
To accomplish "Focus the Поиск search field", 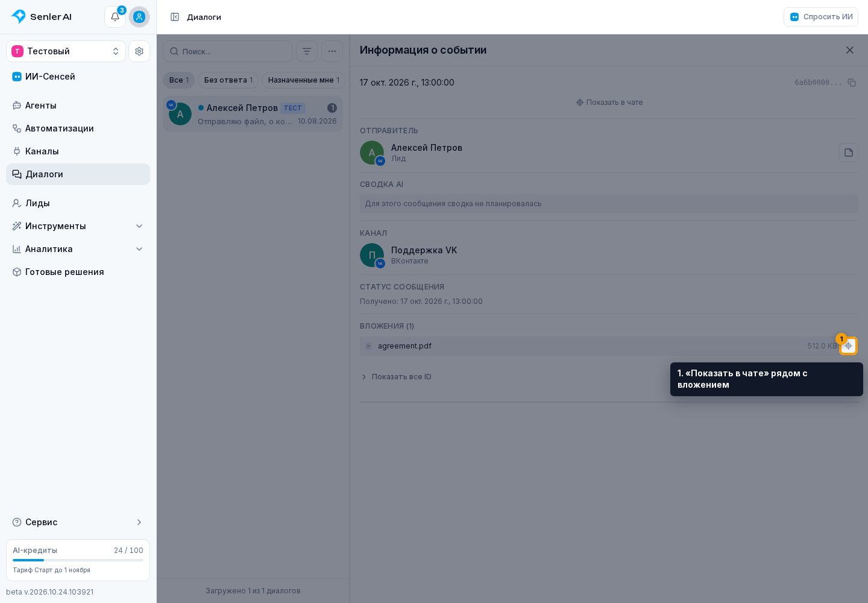I will point(227,51).
